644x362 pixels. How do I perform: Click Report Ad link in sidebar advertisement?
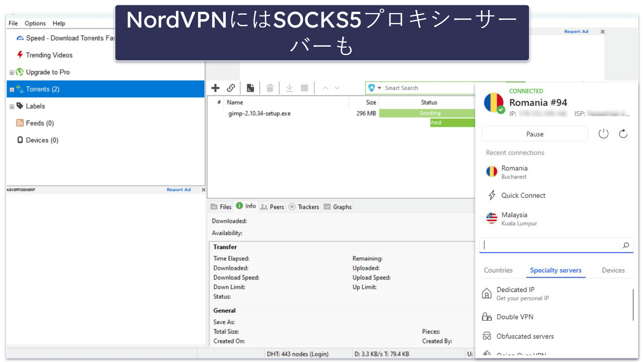click(179, 190)
